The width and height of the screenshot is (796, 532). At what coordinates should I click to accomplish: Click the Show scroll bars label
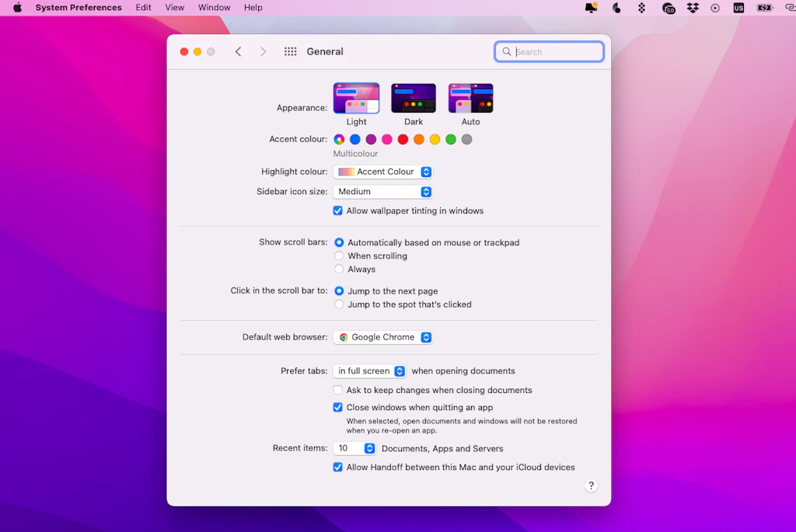click(293, 242)
